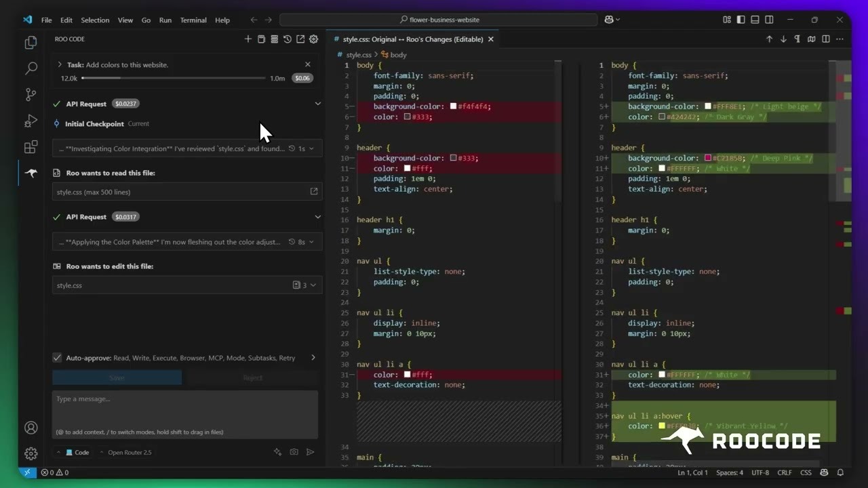Navigate back with title bar arrow

click(x=254, y=20)
